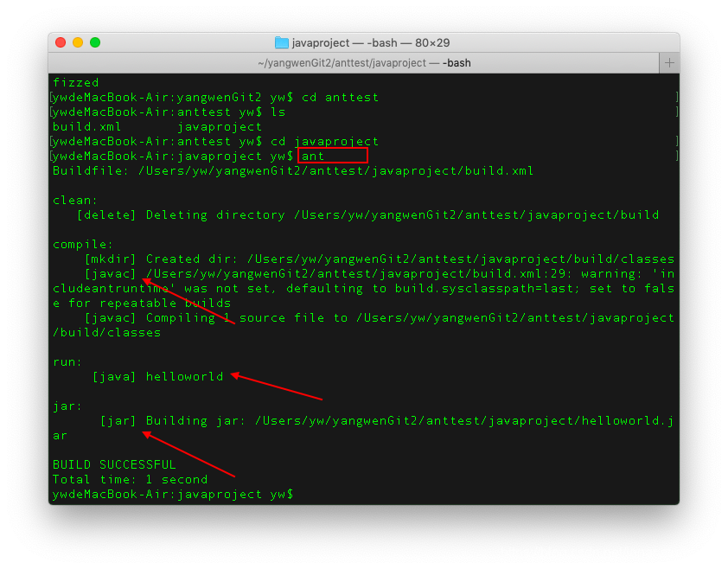The height and width of the screenshot is (569, 728).
Task: Click the 'Total time: 1 second' line
Action: (130, 480)
